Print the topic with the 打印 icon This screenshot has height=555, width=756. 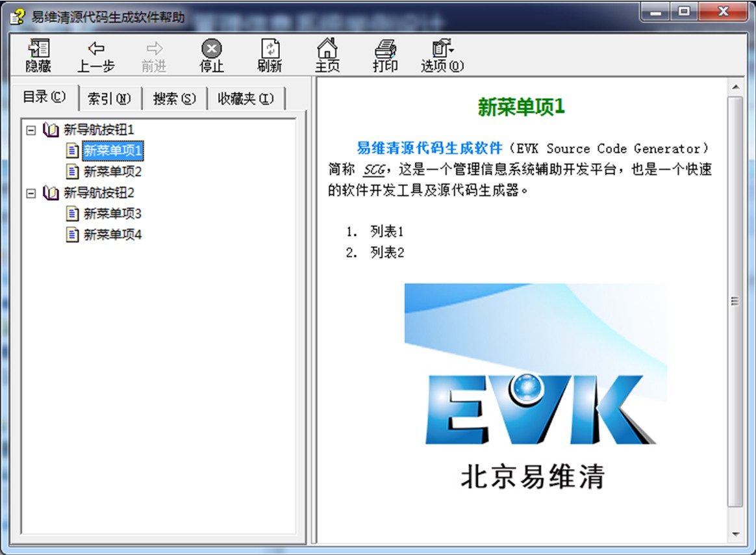coord(385,48)
